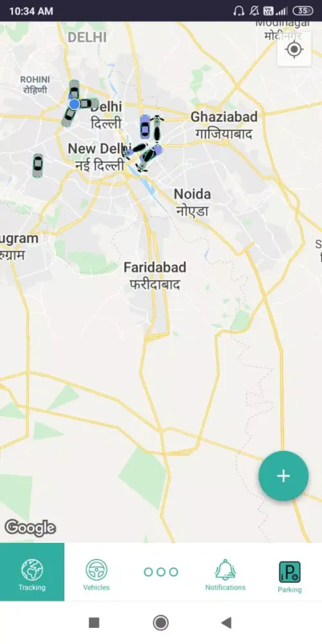Tap the green plus floating button
Viewport: 322px width, 644px height.
pos(283,476)
